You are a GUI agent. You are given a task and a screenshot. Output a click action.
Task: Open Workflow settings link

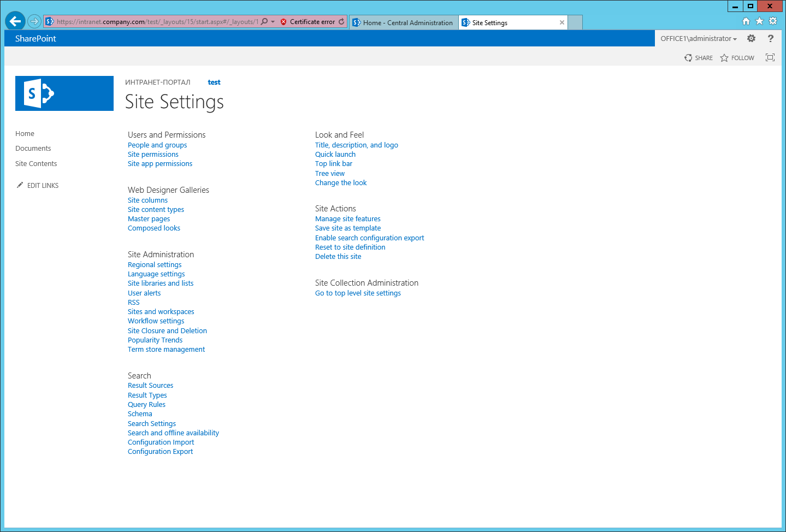click(156, 321)
